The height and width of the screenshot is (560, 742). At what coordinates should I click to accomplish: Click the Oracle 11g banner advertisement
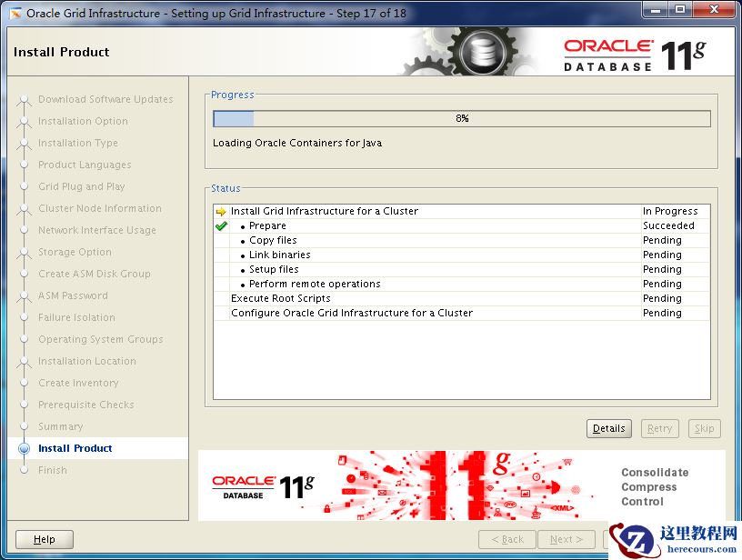[x=461, y=485]
